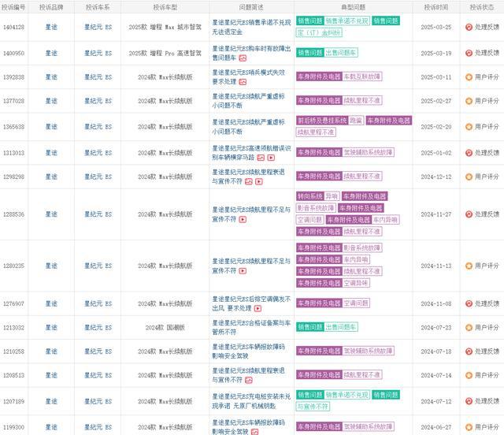Click the orange status icon for complaint 1365638

469,127
